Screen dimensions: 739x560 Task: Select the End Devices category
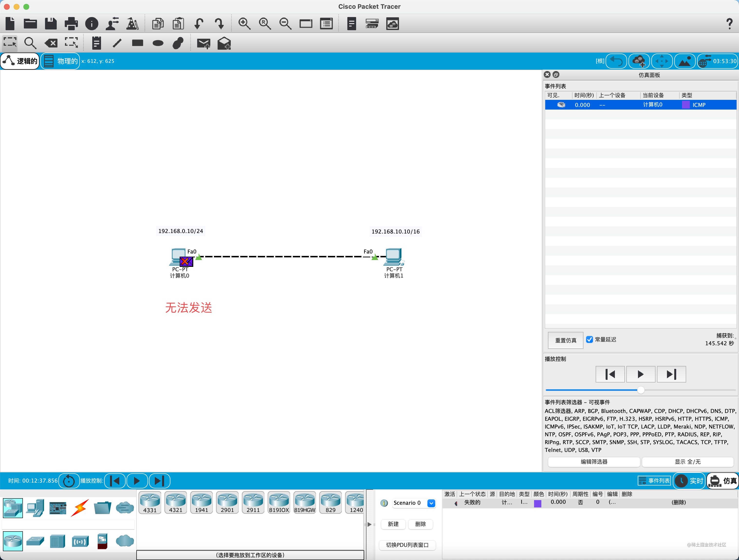point(35,508)
